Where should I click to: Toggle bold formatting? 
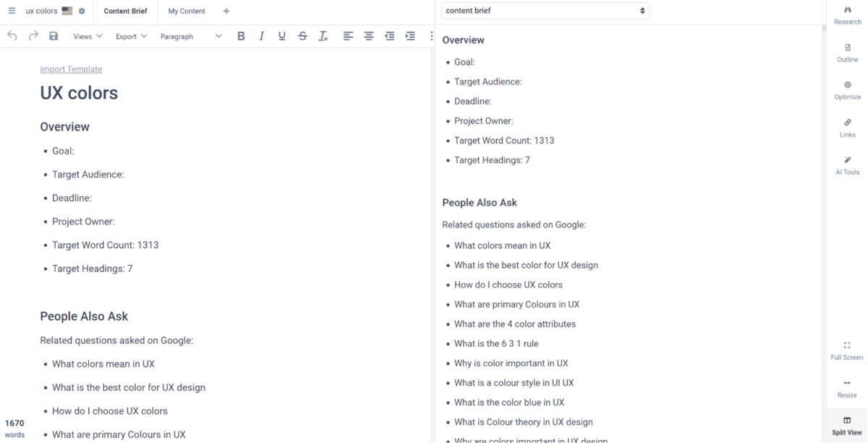tap(241, 35)
